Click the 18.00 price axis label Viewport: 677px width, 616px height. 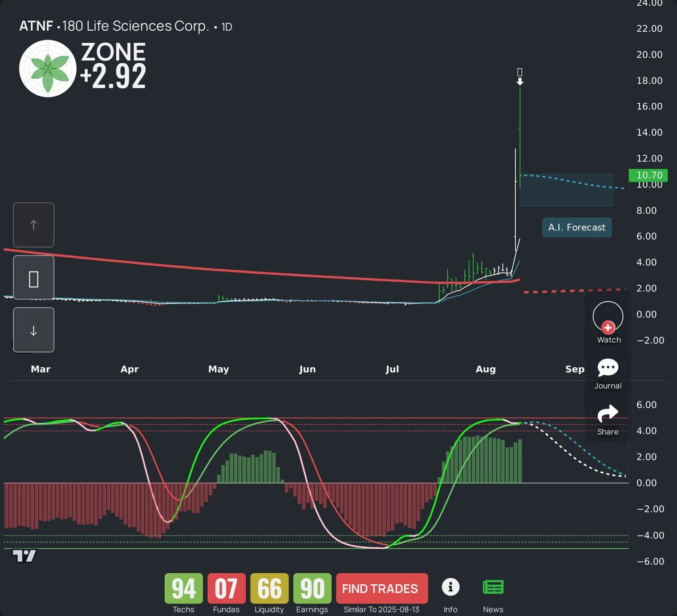(x=650, y=81)
